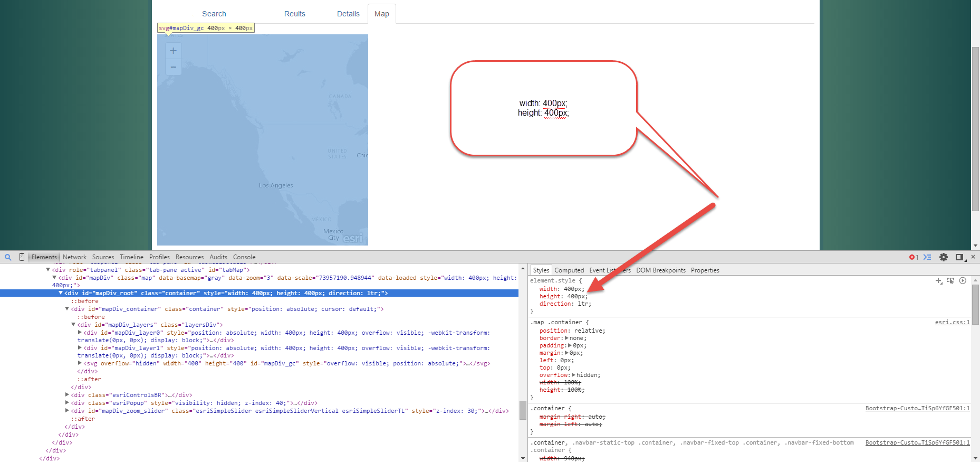Toggle element state icon in Styles pane
Screen dimensions: 980x462
[x=950, y=281]
